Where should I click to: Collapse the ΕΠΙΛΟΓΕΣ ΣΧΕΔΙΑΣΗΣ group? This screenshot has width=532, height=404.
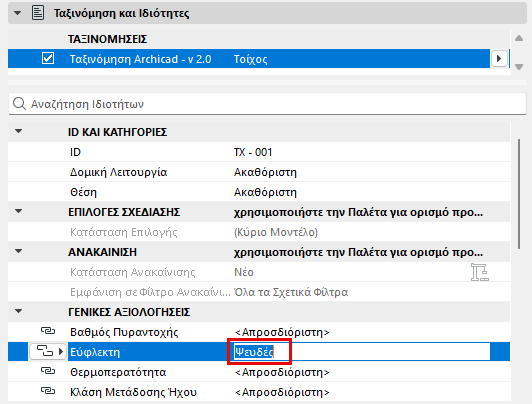(x=19, y=211)
